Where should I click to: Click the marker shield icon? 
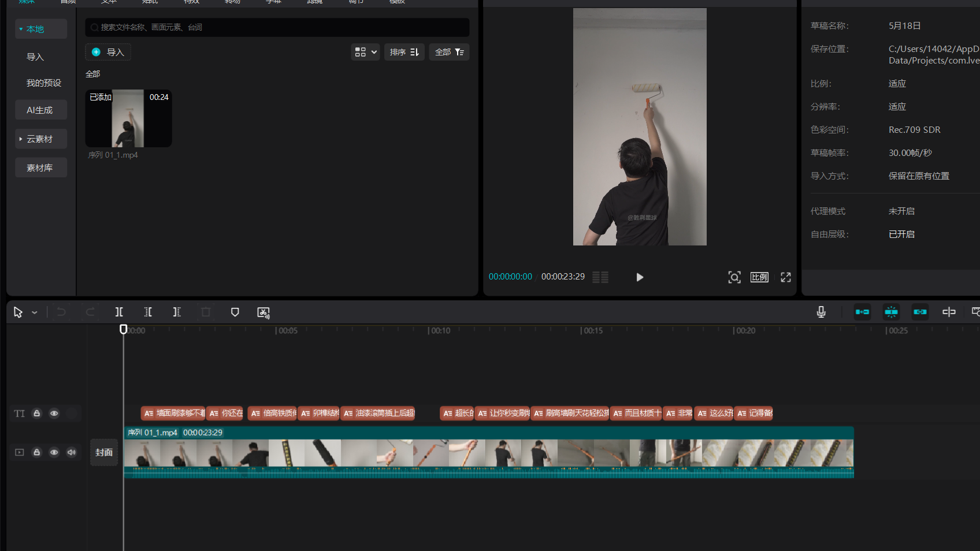point(235,312)
